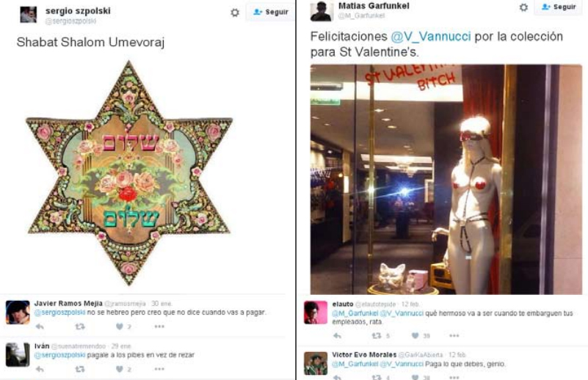Reply to Iván's comment
The image size is (588, 380).
click(x=40, y=369)
